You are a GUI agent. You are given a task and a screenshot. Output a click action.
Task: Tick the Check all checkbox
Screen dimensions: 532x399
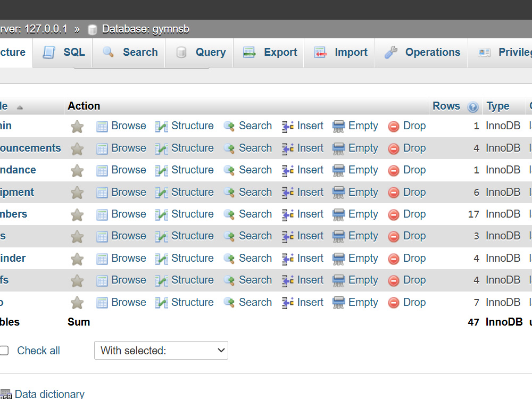click(4, 351)
